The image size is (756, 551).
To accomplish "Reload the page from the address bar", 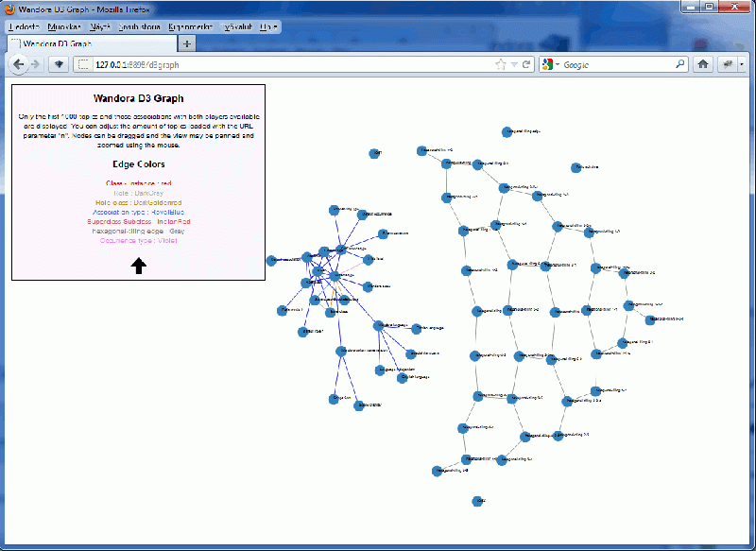I will [x=526, y=65].
